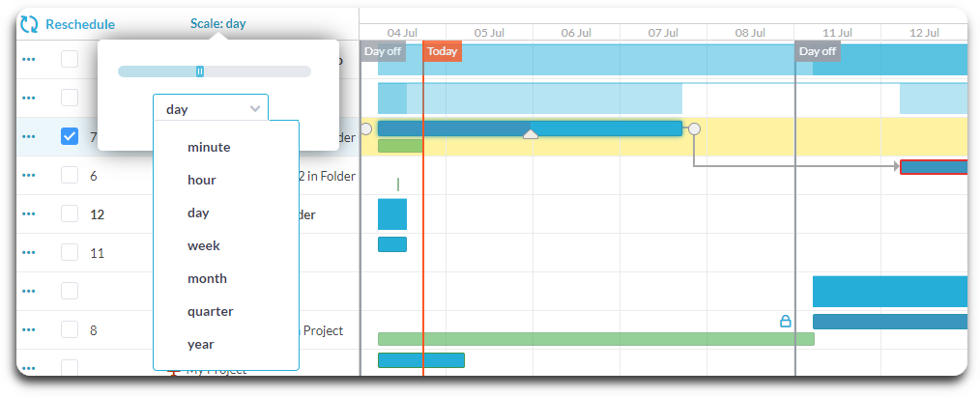Viewport: 980px width, 397px height.
Task: Select week from the scale list
Action: pyautogui.click(x=204, y=246)
